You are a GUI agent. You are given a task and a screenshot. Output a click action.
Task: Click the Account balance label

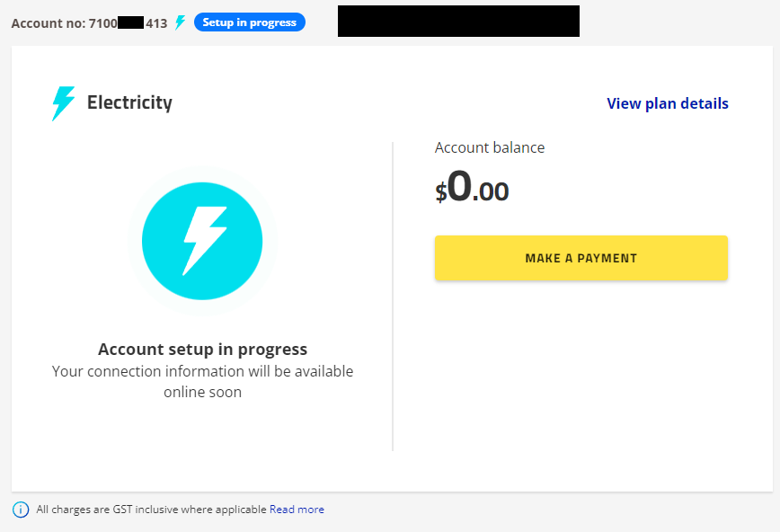[490, 147]
